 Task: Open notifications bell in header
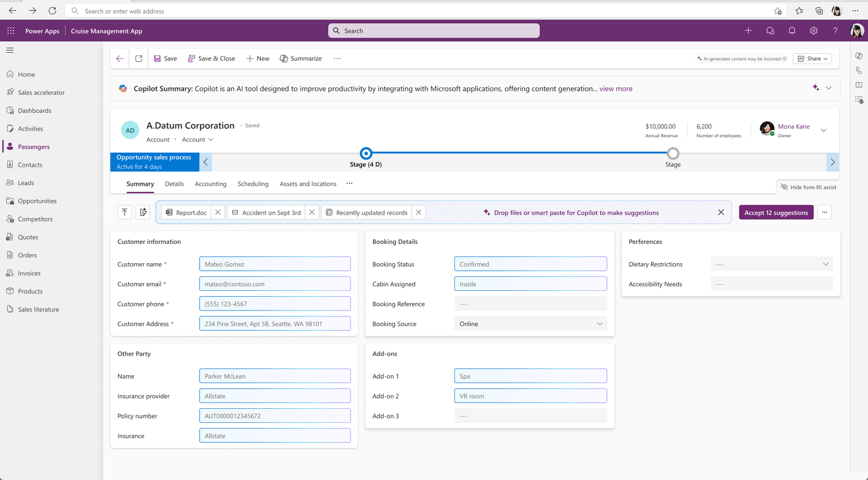click(x=792, y=31)
